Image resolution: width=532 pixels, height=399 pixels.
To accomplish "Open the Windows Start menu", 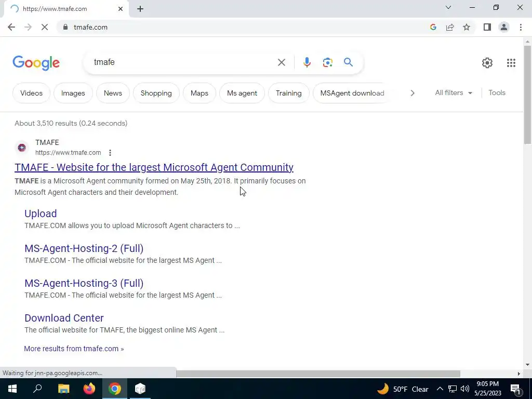I will 12,389.
